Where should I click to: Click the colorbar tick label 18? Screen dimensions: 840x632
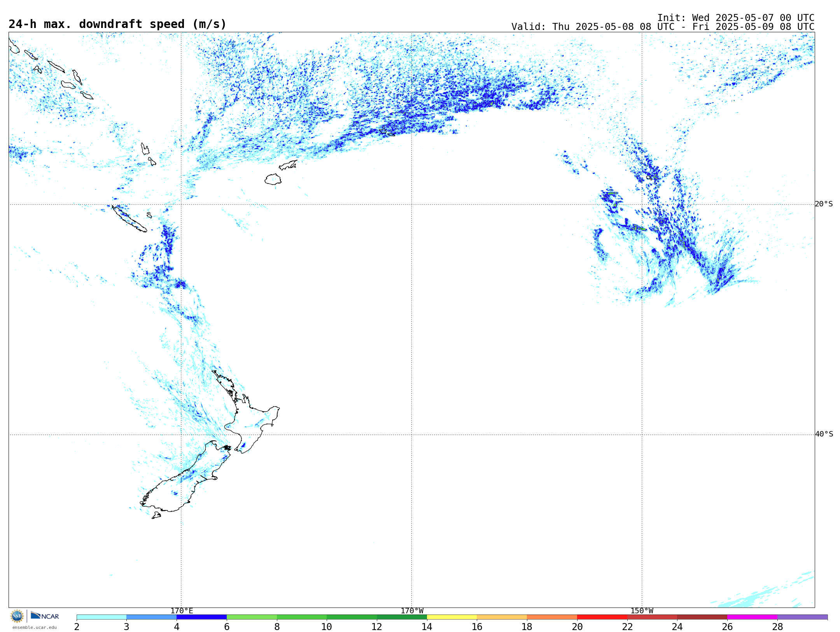pyautogui.click(x=527, y=627)
